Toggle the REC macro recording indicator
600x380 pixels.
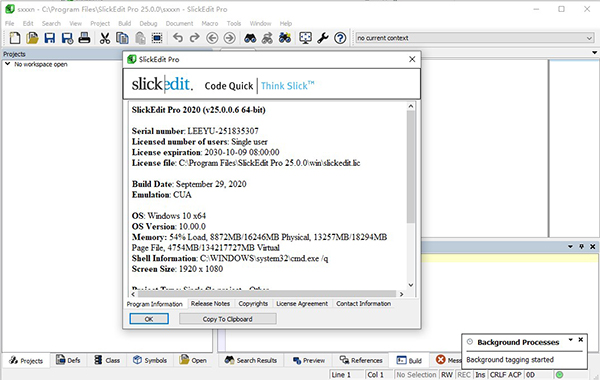pyautogui.click(x=464, y=375)
